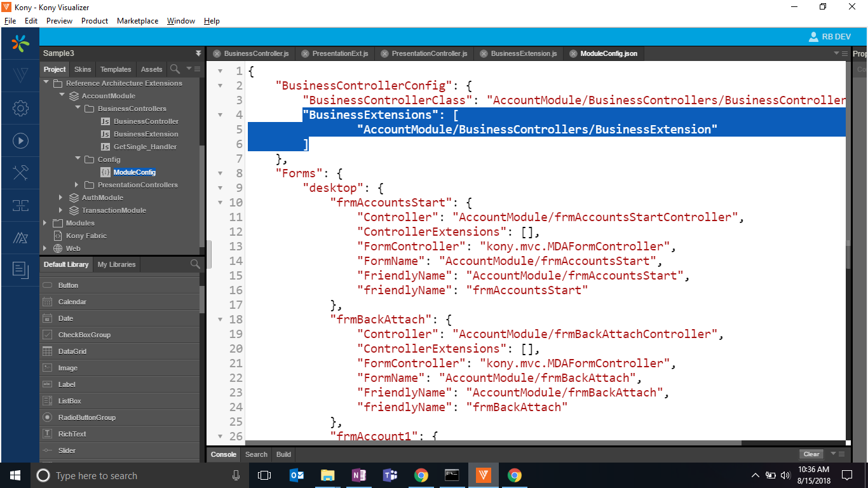Open the Marketplace menu
This screenshot has width=868, height=488.
pos(137,21)
